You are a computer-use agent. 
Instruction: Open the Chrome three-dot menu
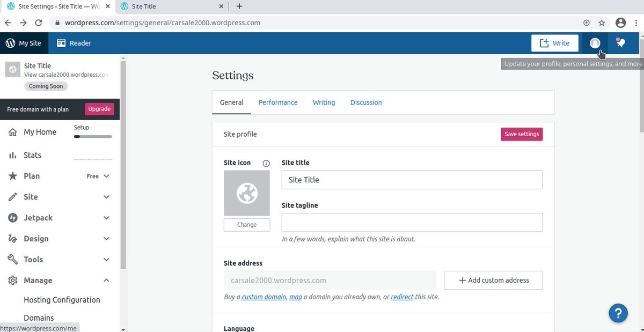pyautogui.click(x=636, y=23)
